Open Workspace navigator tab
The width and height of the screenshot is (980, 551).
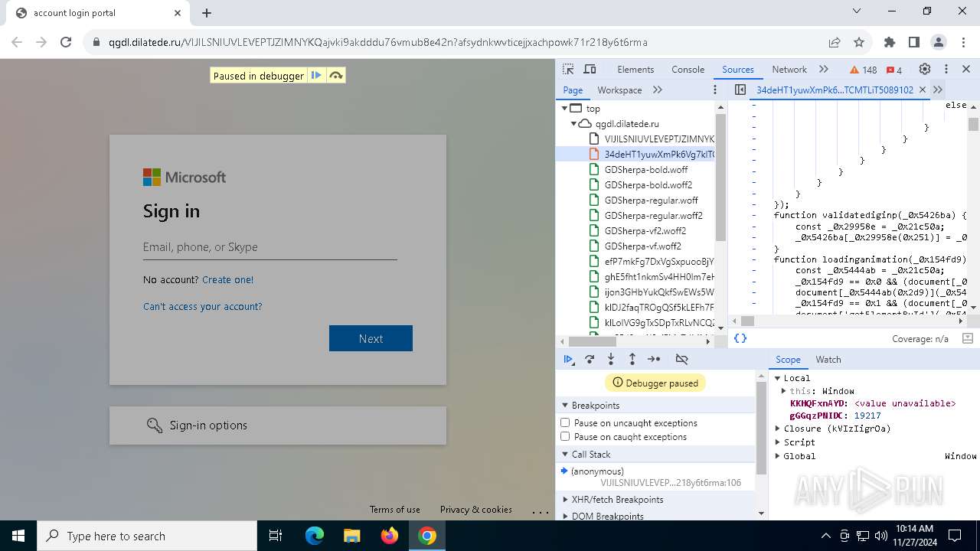619,90
